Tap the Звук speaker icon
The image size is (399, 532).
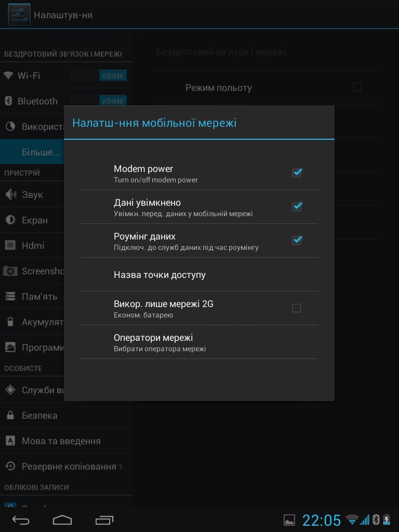[x=10, y=195]
